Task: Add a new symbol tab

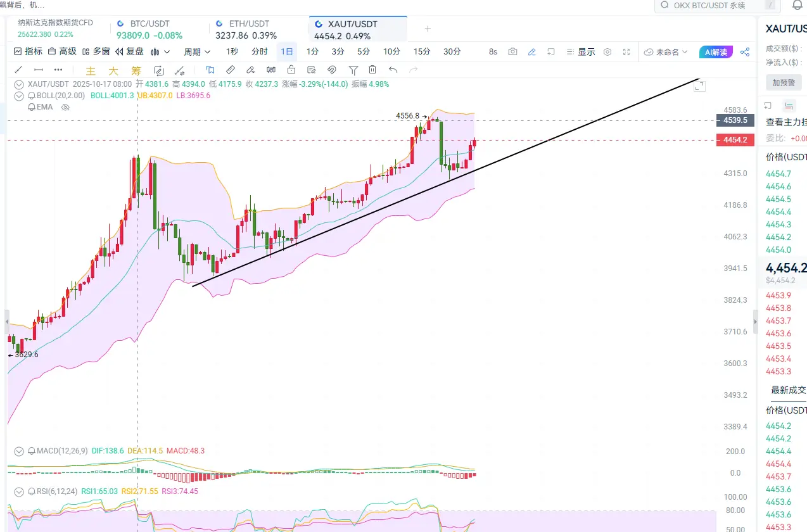Action: [428, 28]
